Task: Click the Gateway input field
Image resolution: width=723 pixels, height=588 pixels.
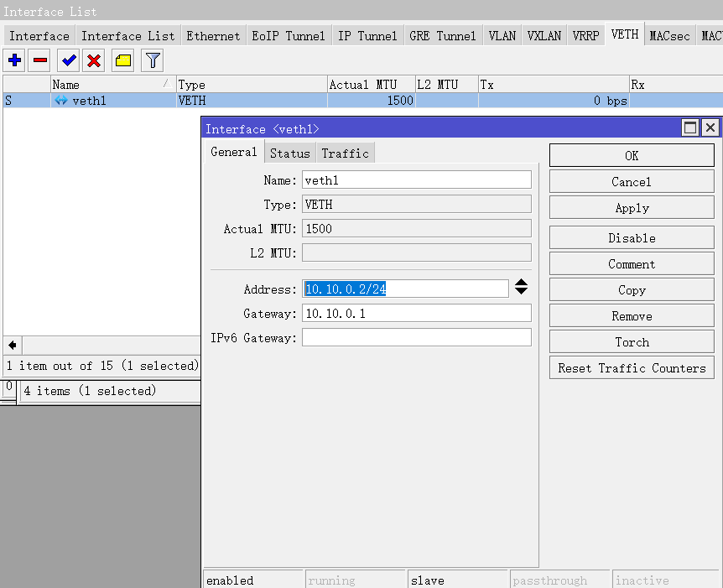Action: [416, 313]
